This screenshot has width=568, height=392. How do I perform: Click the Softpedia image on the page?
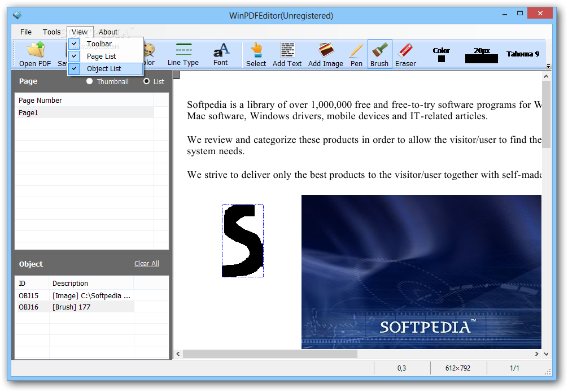[x=421, y=272]
